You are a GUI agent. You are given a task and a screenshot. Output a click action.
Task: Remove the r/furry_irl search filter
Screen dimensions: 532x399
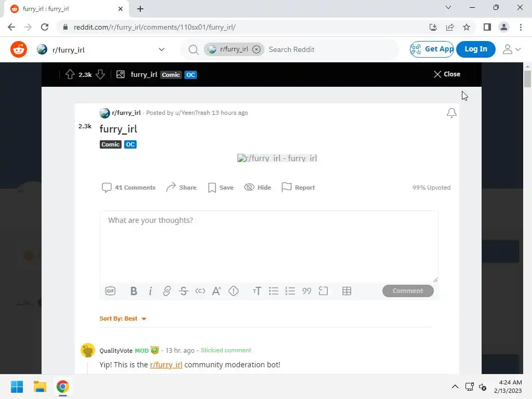click(257, 49)
